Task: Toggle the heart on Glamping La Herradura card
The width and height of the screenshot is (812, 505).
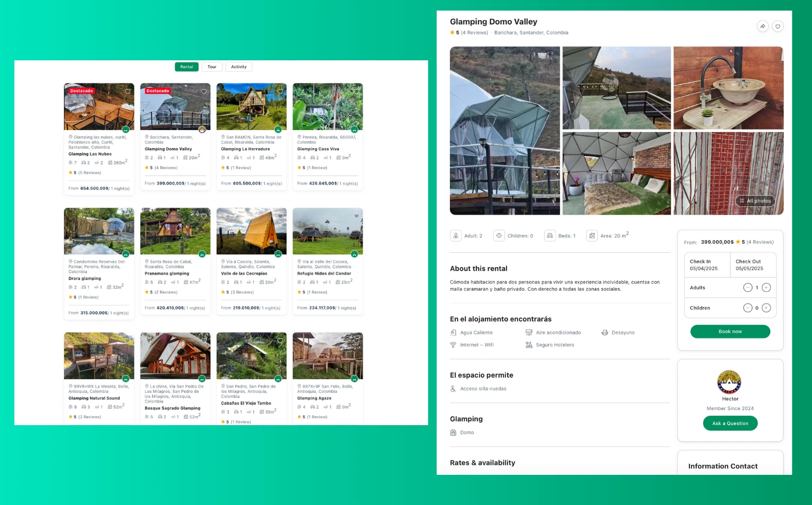Action: tap(280, 91)
